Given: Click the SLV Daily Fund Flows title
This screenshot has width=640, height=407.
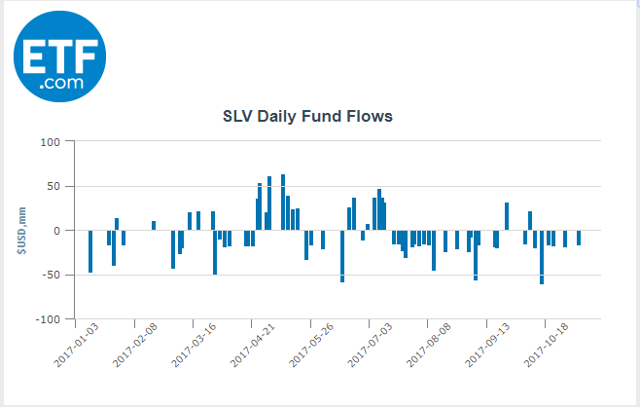Looking at the screenshot, I should [x=307, y=116].
